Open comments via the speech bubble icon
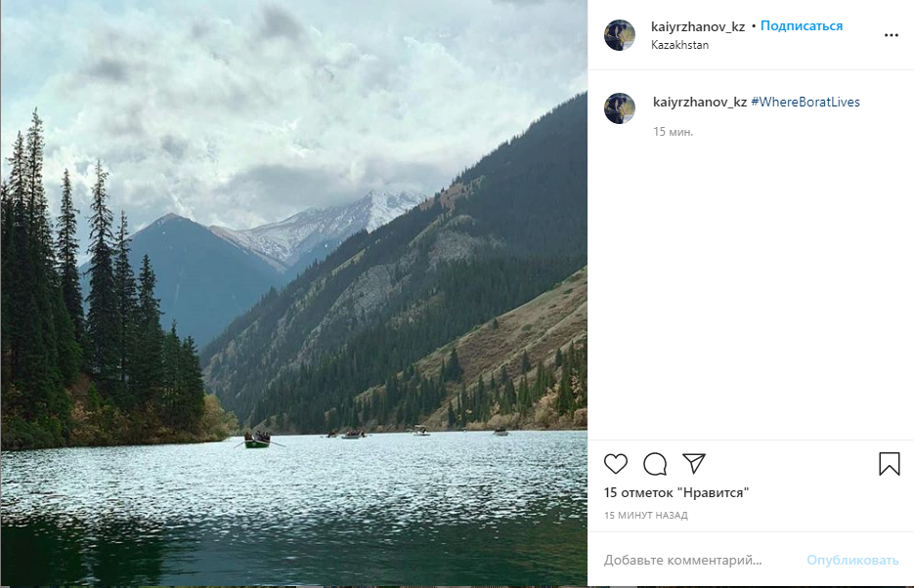914x588 pixels. pyautogui.click(x=655, y=464)
